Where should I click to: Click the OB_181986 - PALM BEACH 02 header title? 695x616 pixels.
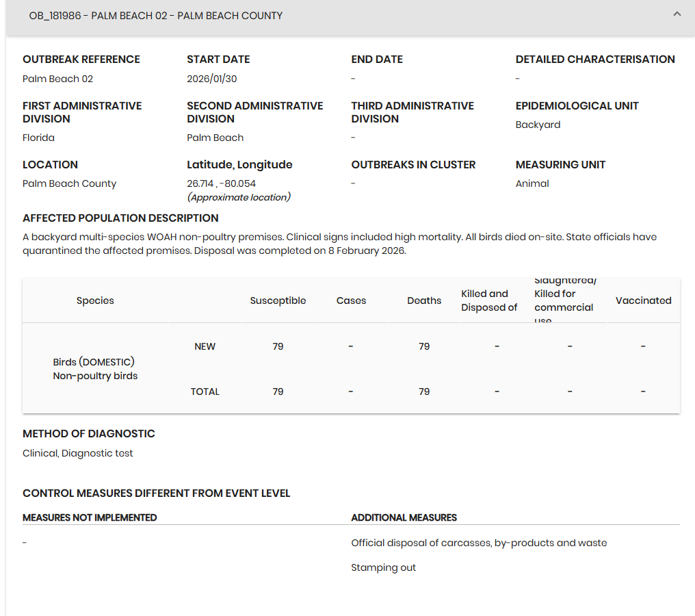[x=155, y=16]
